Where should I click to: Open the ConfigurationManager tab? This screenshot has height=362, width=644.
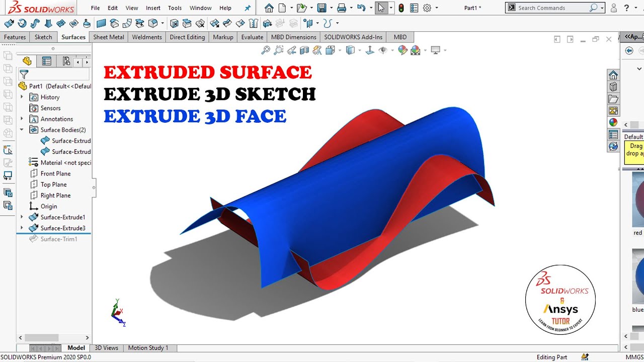coord(66,61)
